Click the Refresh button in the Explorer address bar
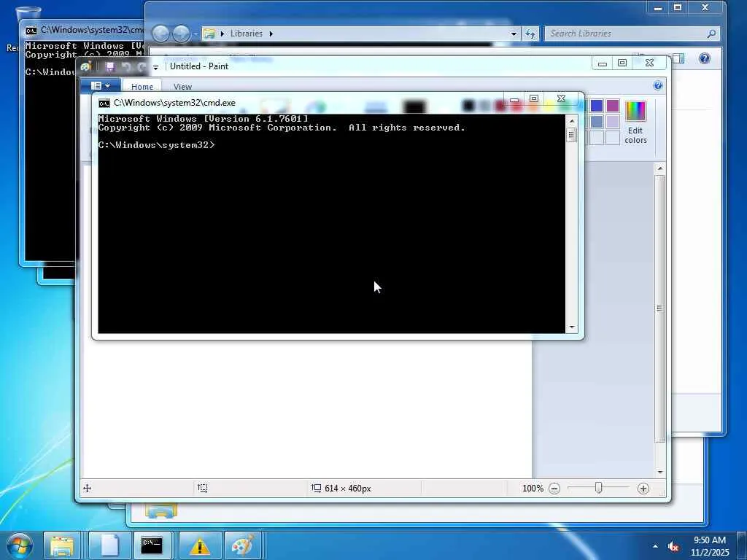 click(530, 34)
